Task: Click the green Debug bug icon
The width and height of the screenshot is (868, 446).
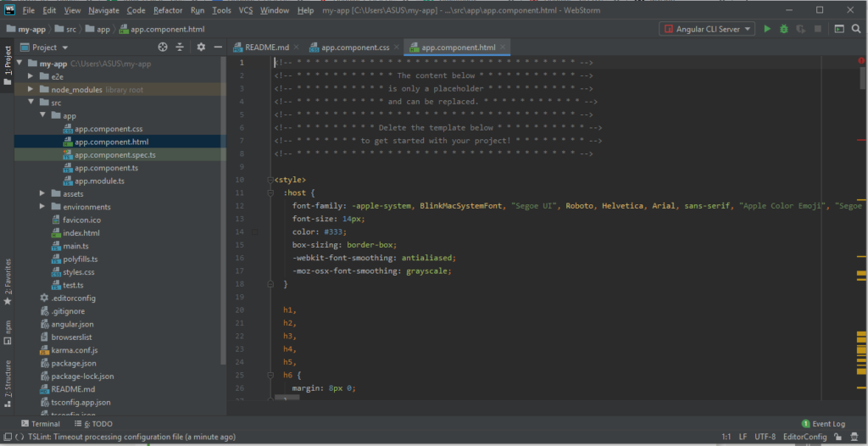Action: (784, 29)
